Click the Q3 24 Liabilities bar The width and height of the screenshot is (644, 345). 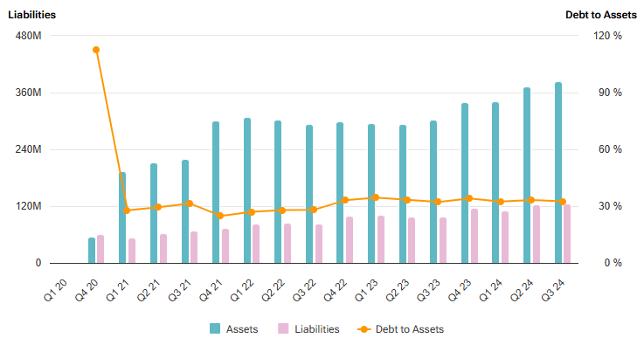[x=567, y=234]
